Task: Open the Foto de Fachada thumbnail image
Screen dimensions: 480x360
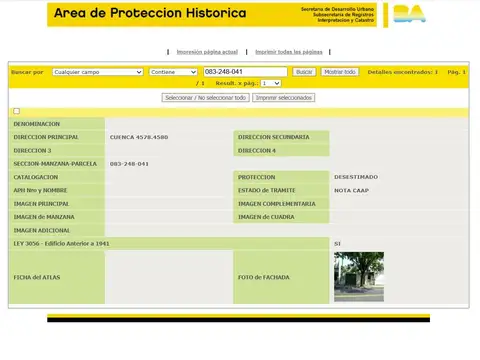Action: (x=359, y=277)
